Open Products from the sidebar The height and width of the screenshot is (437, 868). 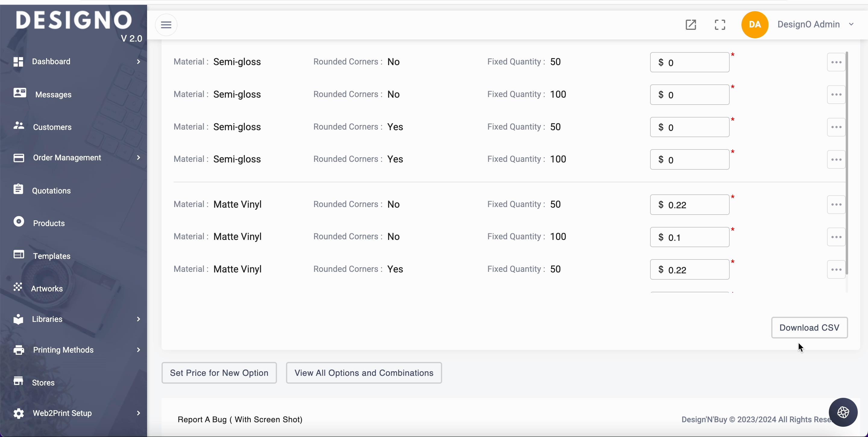click(x=49, y=223)
